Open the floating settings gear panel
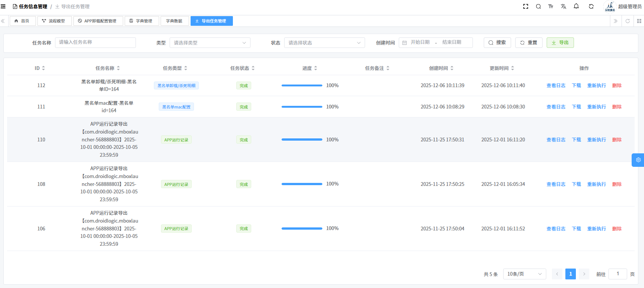This screenshot has height=288, width=644. (x=638, y=160)
